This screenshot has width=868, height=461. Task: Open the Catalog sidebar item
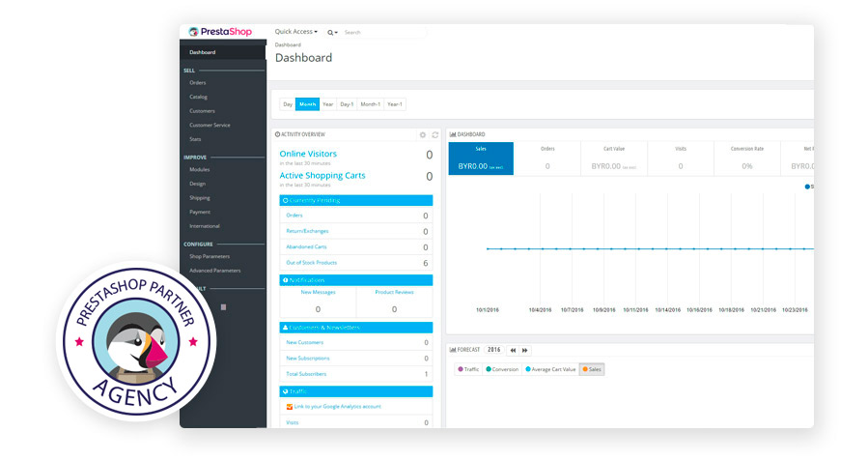pos(198,97)
